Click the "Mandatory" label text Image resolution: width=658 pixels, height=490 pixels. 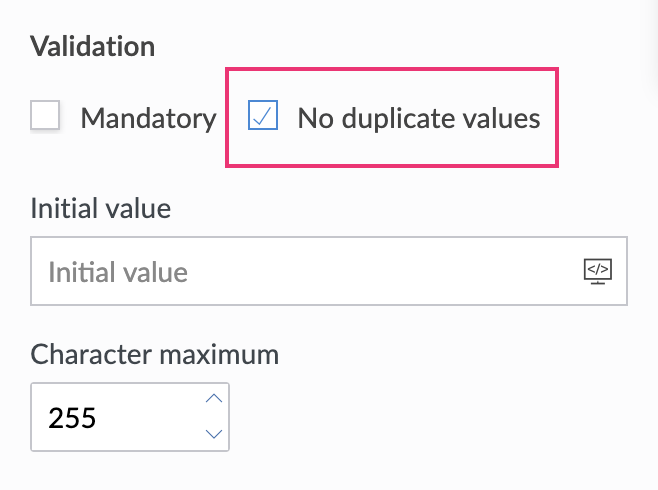pyautogui.click(x=148, y=118)
